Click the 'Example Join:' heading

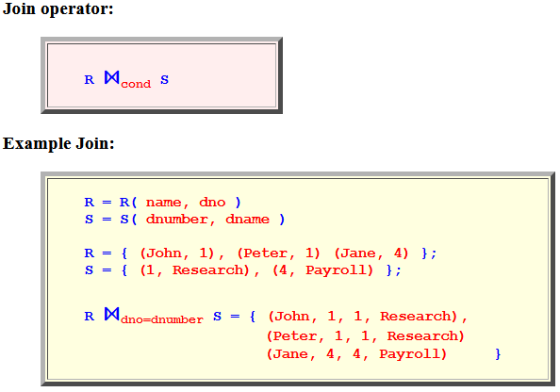(x=58, y=143)
